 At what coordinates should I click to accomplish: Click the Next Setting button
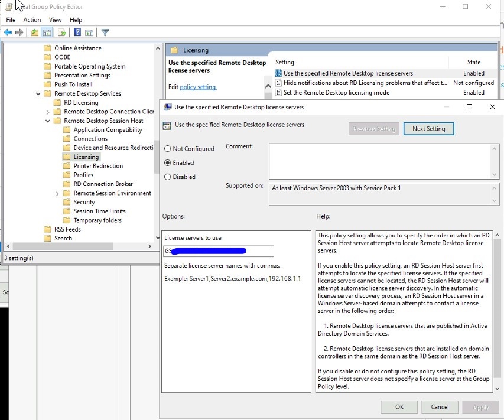coord(428,128)
